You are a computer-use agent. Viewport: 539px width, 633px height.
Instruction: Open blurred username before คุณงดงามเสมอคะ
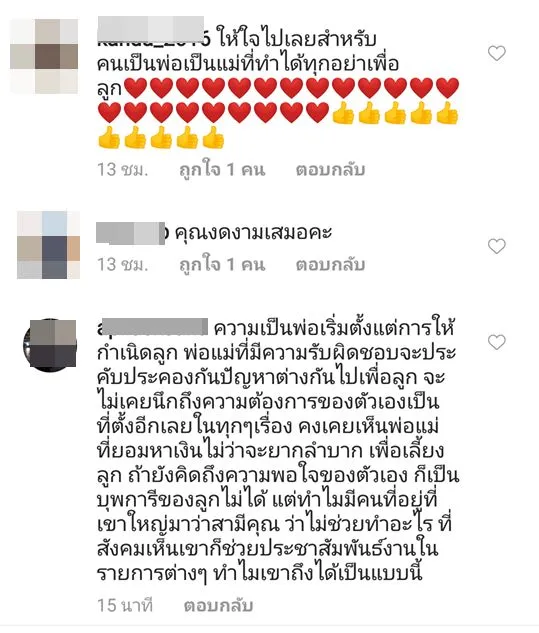132,233
